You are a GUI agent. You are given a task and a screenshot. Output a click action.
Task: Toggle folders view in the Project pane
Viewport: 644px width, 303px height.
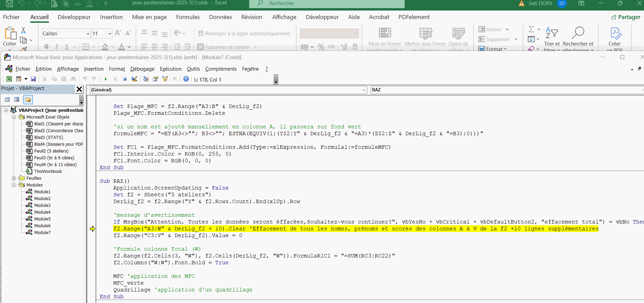click(x=28, y=100)
